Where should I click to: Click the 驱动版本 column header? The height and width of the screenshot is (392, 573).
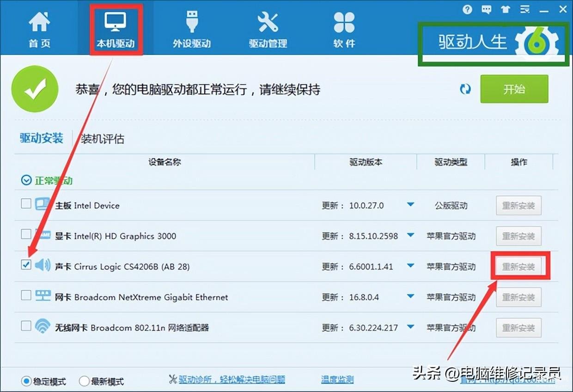click(366, 162)
